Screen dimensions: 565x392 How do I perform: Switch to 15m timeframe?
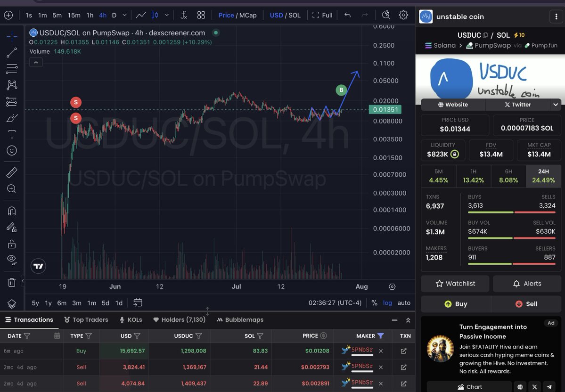click(x=74, y=16)
